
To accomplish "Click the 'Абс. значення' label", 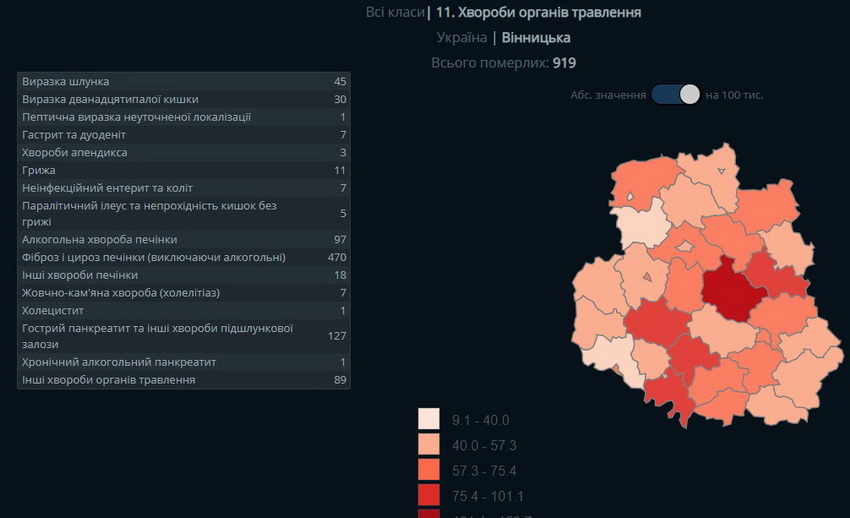I will click(607, 95).
